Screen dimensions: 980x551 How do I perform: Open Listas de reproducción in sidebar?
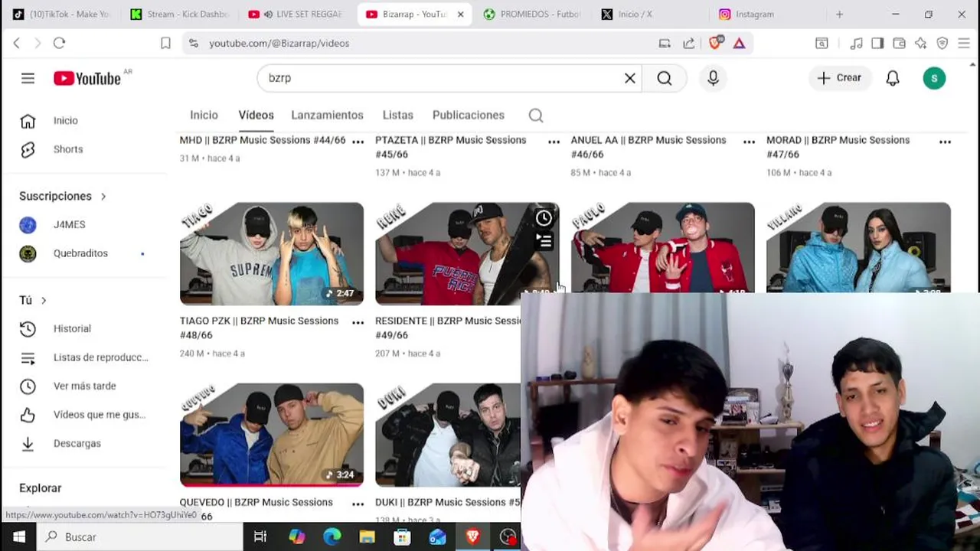click(x=84, y=357)
